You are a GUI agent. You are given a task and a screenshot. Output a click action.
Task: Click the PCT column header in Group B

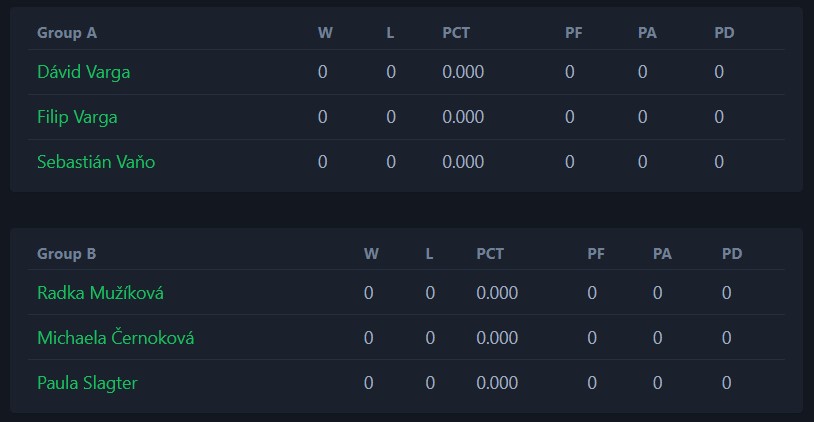(490, 254)
